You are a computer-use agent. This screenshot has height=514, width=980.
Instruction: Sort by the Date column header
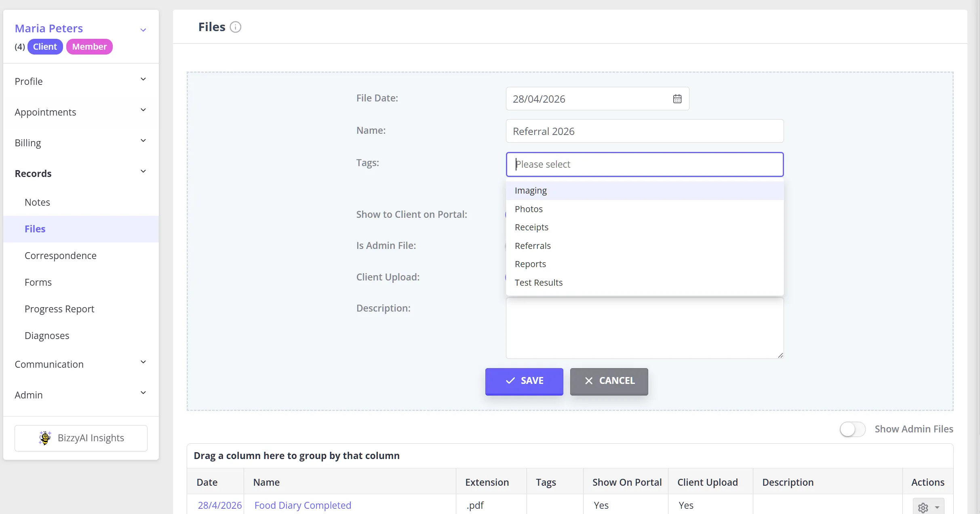click(x=215, y=482)
